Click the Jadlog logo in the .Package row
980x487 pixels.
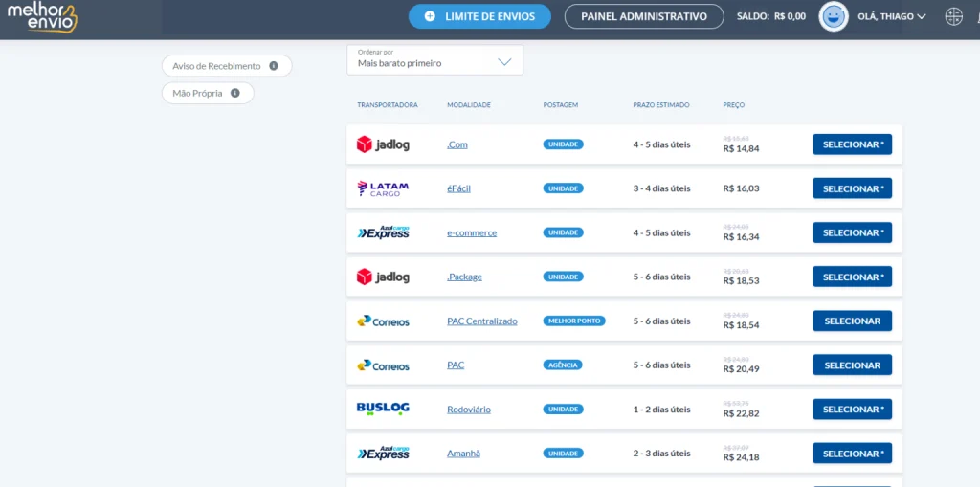(x=383, y=277)
